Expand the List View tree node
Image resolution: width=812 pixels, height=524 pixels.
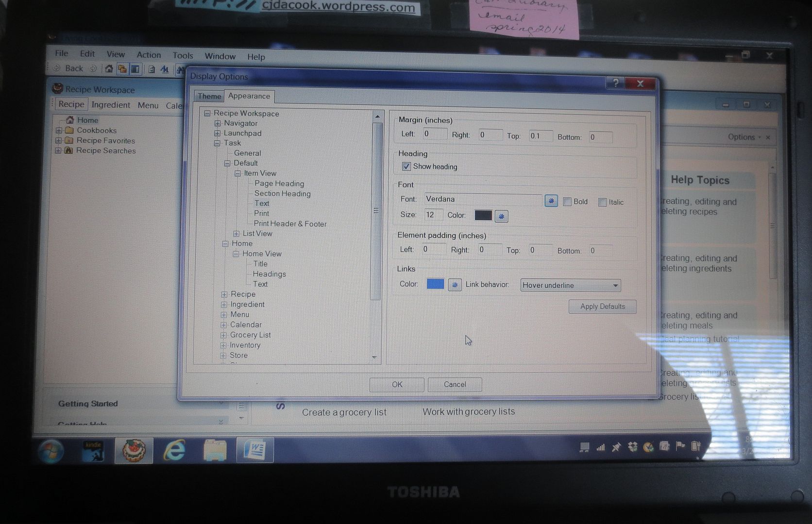click(x=236, y=233)
